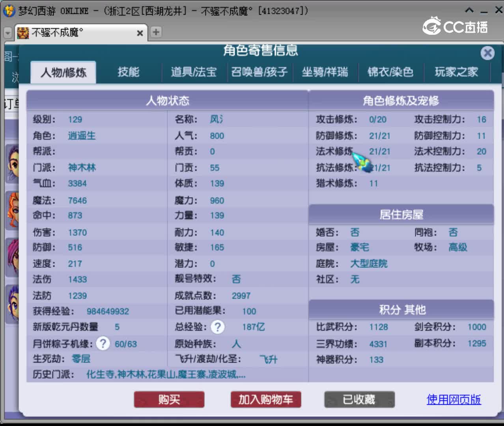Image resolution: width=504 pixels, height=426 pixels.
Task: Close the 不骚不成魔° browser tab
Action: [x=140, y=33]
